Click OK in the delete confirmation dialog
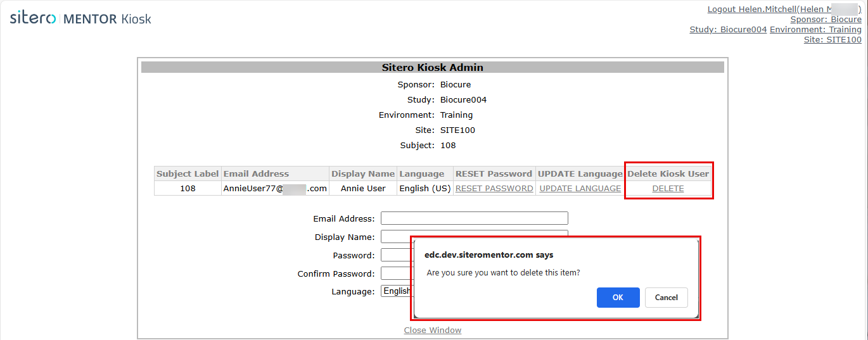Screen dimensions: 868x340 pyautogui.click(x=618, y=298)
